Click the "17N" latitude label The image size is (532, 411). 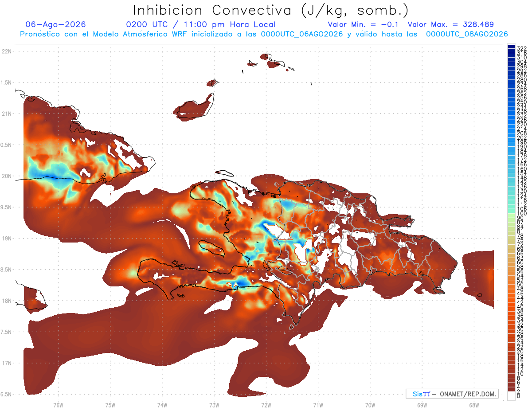pyautogui.click(x=7, y=363)
